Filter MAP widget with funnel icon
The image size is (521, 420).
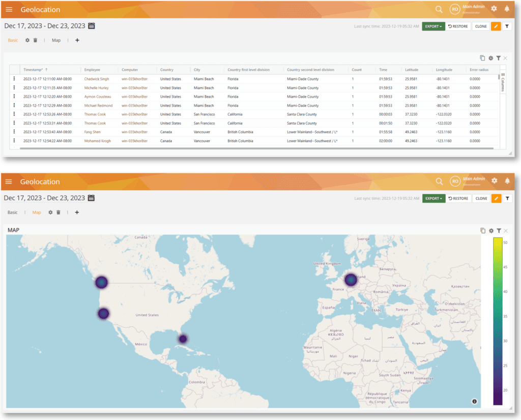(x=499, y=231)
